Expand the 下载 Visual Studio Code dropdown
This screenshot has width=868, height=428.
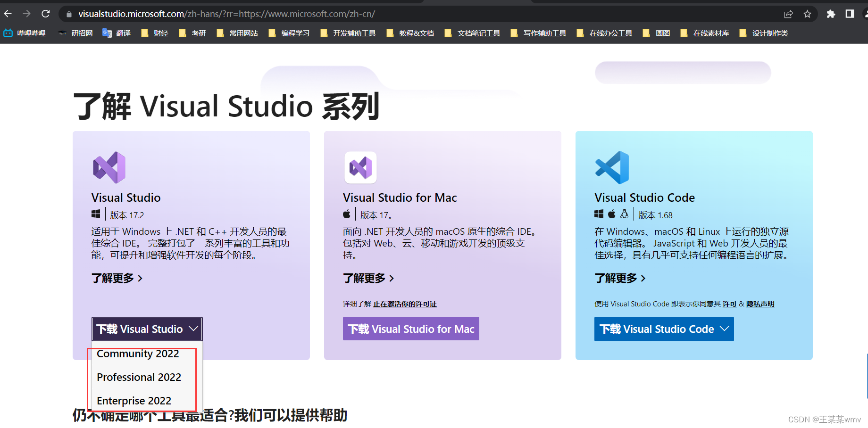(664, 329)
